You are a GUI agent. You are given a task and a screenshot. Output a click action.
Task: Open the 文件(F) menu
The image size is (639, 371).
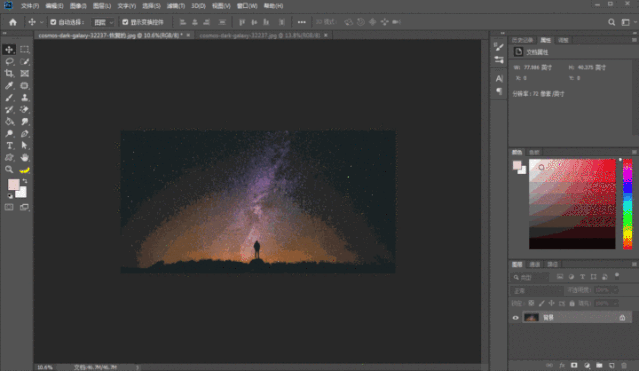click(x=30, y=6)
